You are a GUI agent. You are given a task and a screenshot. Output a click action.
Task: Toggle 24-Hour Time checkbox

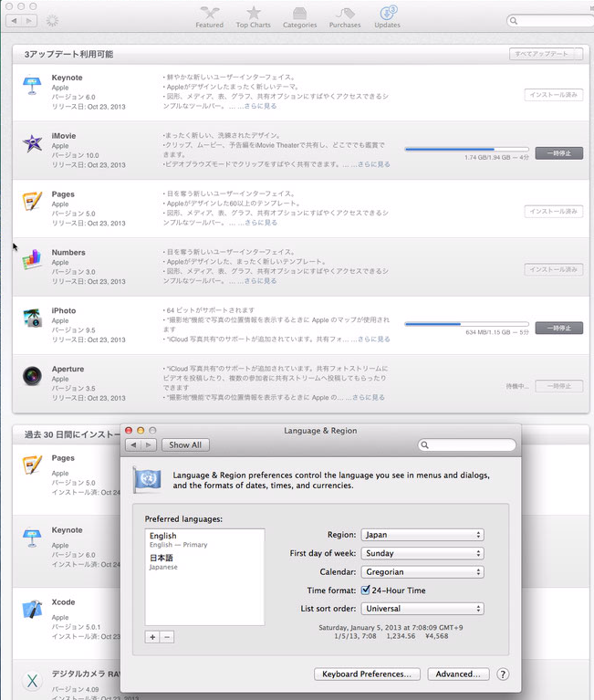[x=366, y=590]
